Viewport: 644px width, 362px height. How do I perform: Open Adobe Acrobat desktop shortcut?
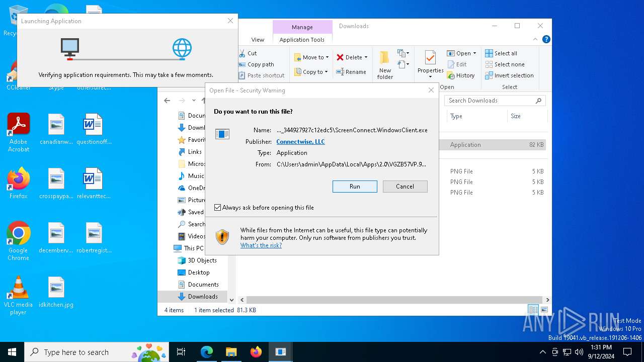(19, 133)
